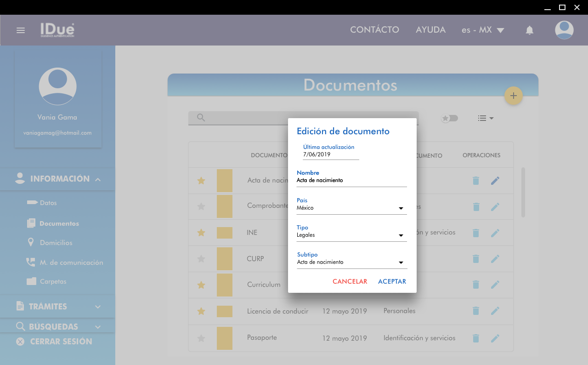Open the hamburger navigation menu
This screenshot has height=365, width=588.
point(21,30)
